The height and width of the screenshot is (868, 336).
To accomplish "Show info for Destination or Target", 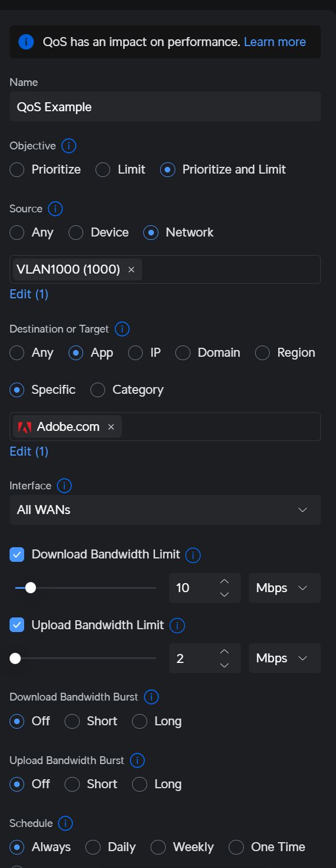I will (x=122, y=329).
